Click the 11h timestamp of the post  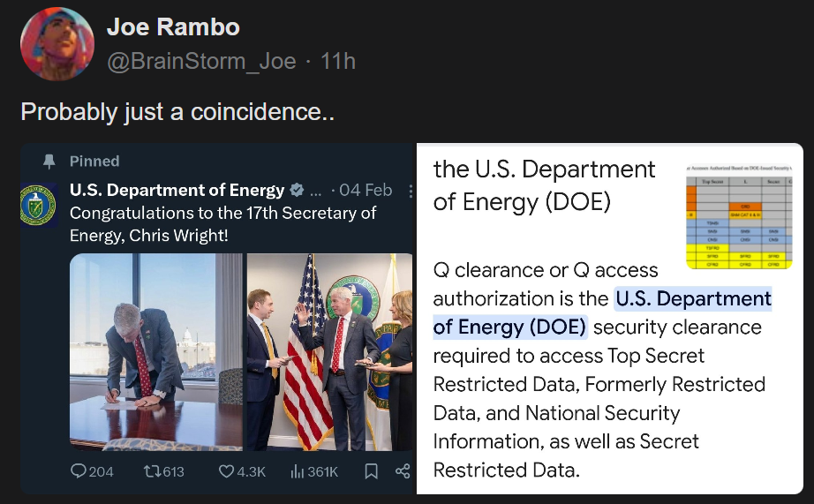click(338, 61)
